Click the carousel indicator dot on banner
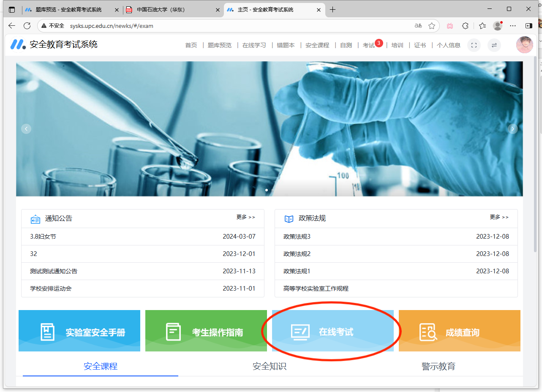This screenshot has height=392, width=542. pyautogui.click(x=266, y=190)
